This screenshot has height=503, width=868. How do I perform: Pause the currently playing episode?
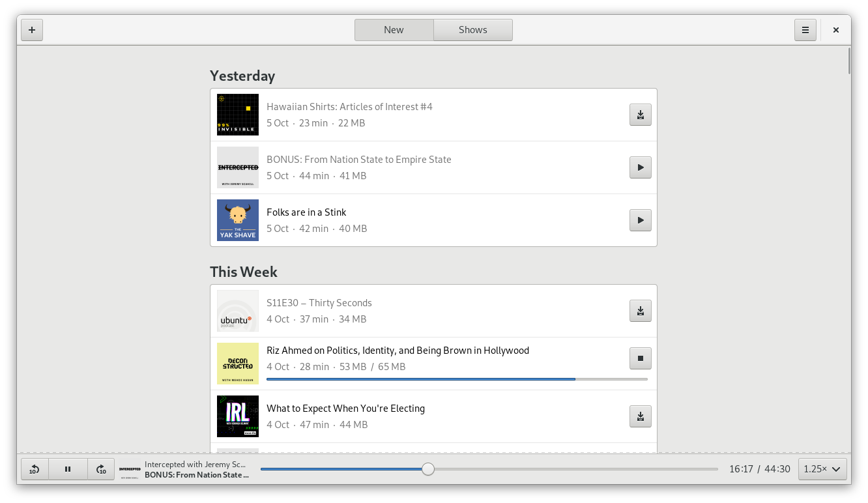[68, 469]
